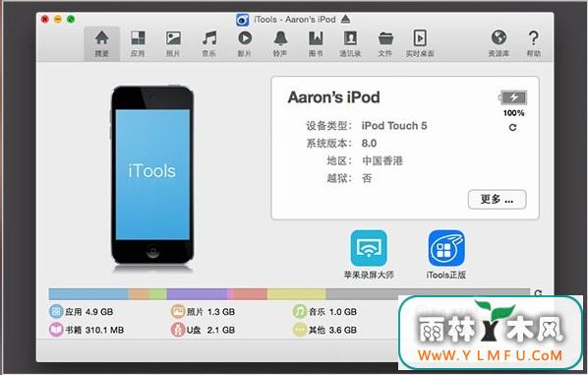Click the blue Apps segment in storage bar
This screenshot has height=375, width=588.
click(x=88, y=294)
